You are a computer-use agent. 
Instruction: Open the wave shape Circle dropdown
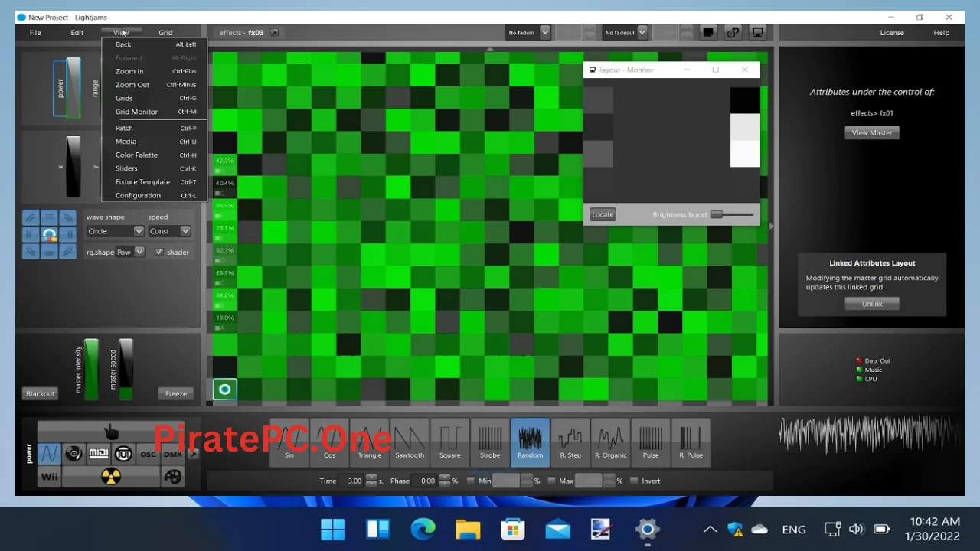point(115,231)
